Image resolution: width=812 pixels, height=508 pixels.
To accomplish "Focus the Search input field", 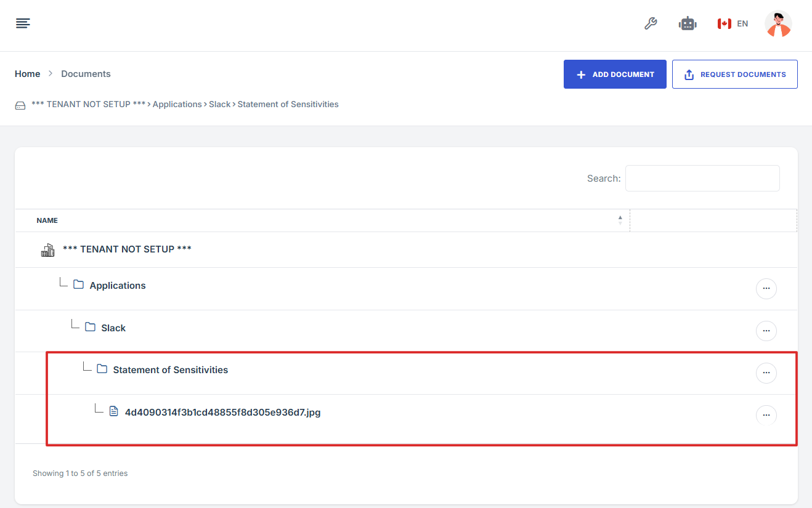I will 702,178.
